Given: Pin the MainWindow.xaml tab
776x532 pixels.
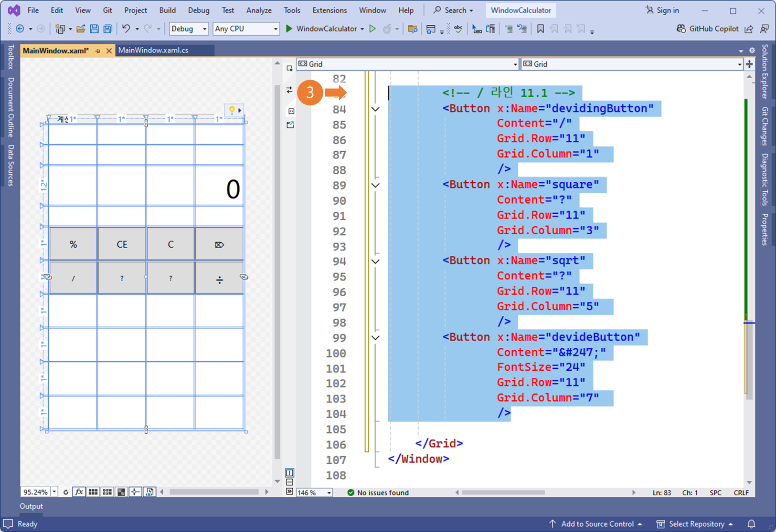Looking at the screenshot, I should click(98, 51).
